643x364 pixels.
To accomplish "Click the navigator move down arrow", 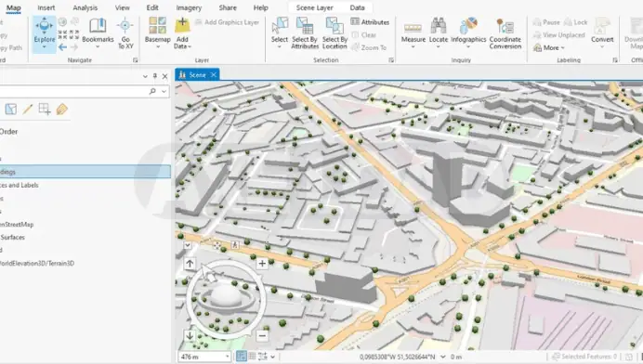I will (x=190, y=336).
